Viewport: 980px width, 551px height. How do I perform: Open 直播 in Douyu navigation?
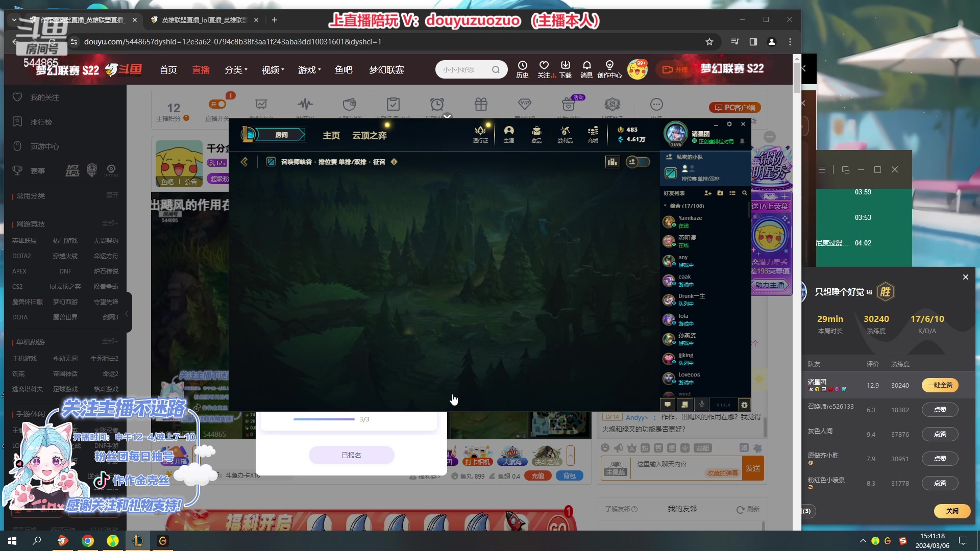(201, 70)
